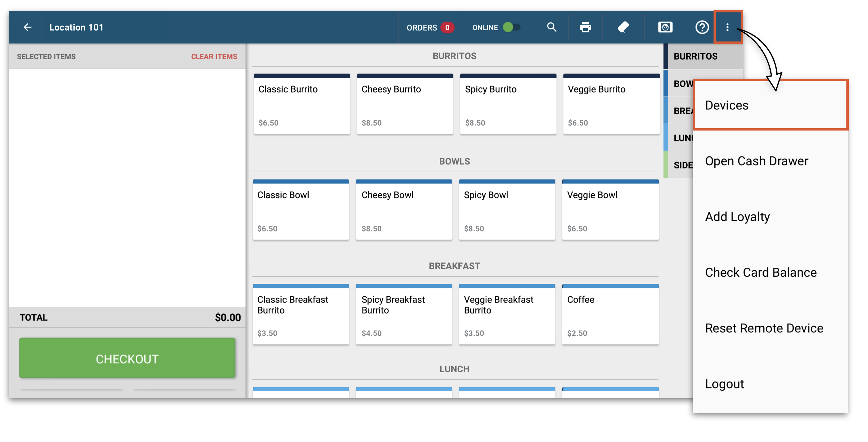The width and height of the screenshot is (868, 442).
Task: Open the help question mark icon
Action: (x=702, y=27)
